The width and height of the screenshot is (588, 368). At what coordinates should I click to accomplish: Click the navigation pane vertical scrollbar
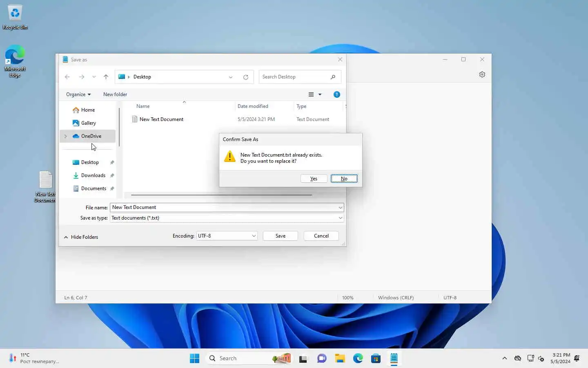(119, 127)
